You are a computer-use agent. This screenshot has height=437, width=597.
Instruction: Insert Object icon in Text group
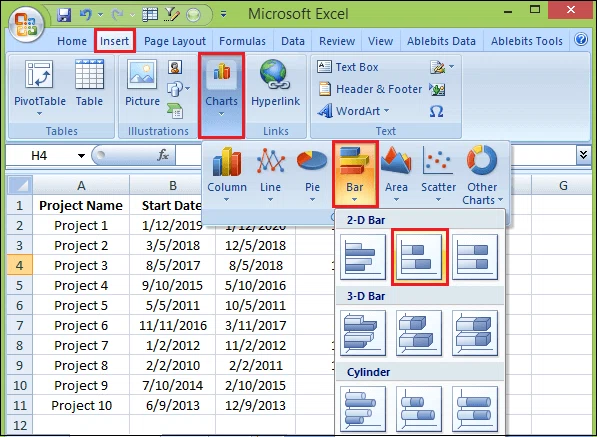click(x=437, y=89)
